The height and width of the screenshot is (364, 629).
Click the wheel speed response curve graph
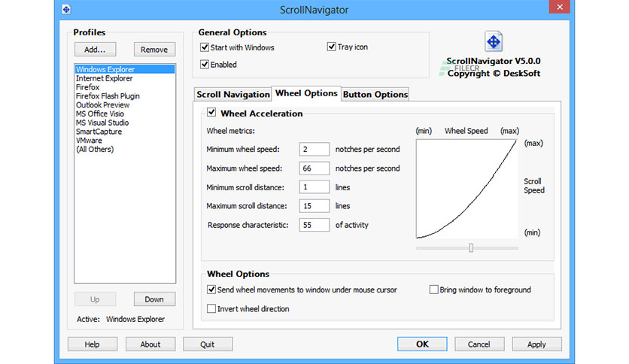[x=467, y=189]
